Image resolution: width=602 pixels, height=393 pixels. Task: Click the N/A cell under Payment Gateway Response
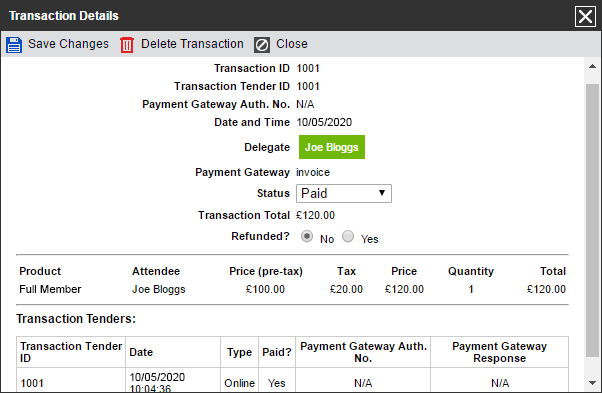pos(500,383)
